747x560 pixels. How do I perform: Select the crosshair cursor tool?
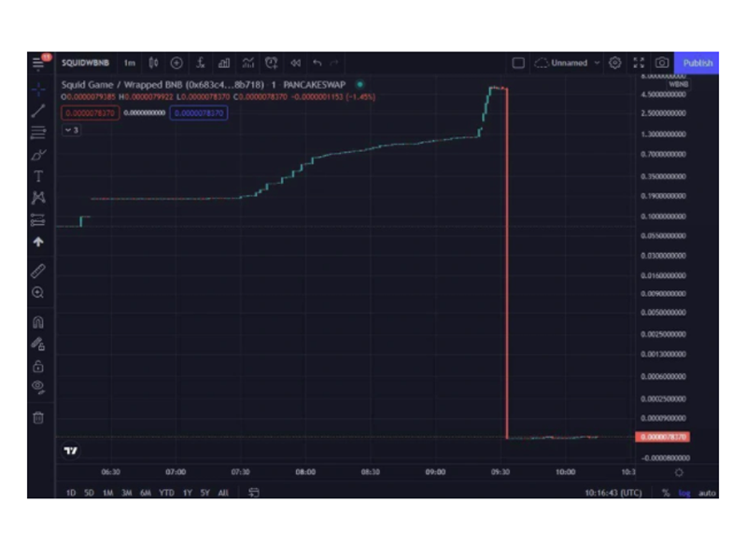38,89
